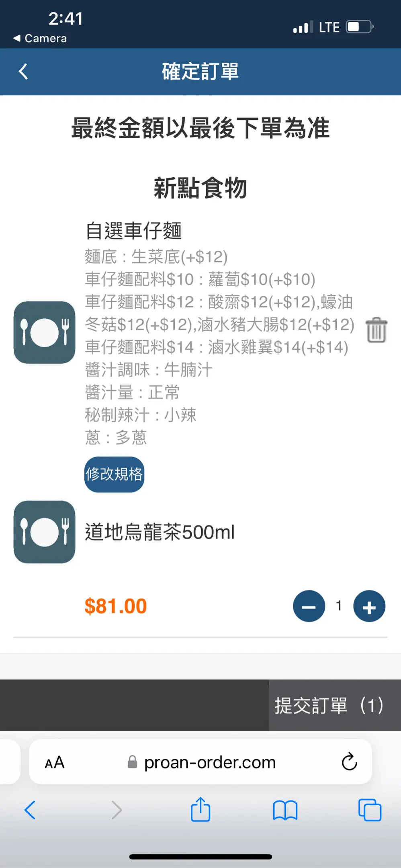The width and height of the screenshot is (401, 868).
Task: Return to Camera app via status bar
Action: tap(40, 39)
